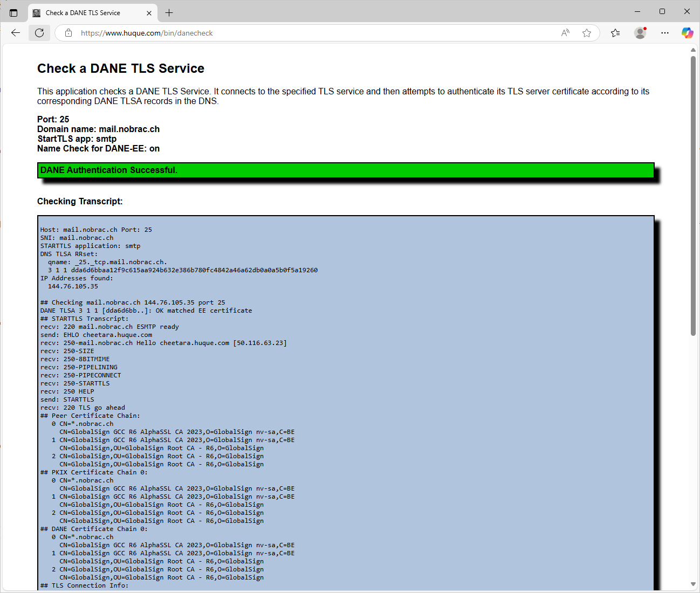Close the Check a DANE TLS Service tab
The image size is (700, 593).
[x=149, y=13]
